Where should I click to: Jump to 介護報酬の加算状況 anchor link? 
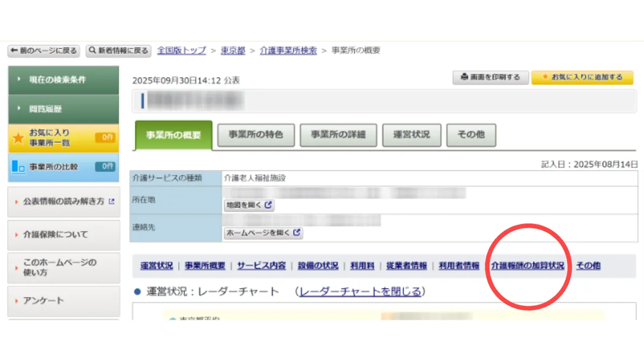[x=528, y=266]
